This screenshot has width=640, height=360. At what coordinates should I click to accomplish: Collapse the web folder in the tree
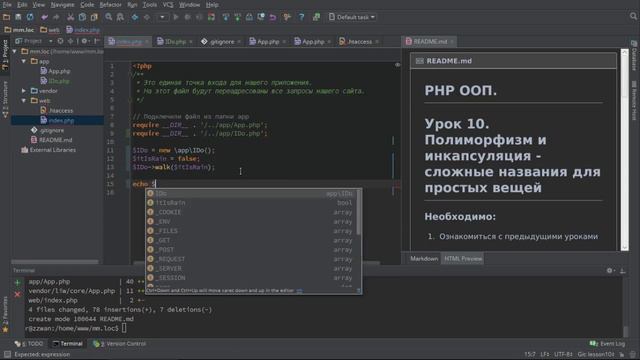coord(24,100)
